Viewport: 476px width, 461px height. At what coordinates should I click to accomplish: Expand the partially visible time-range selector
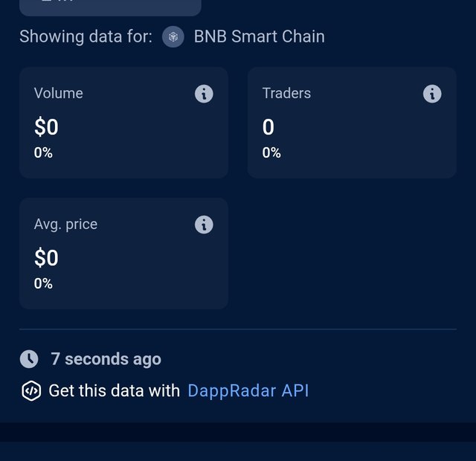110,7
